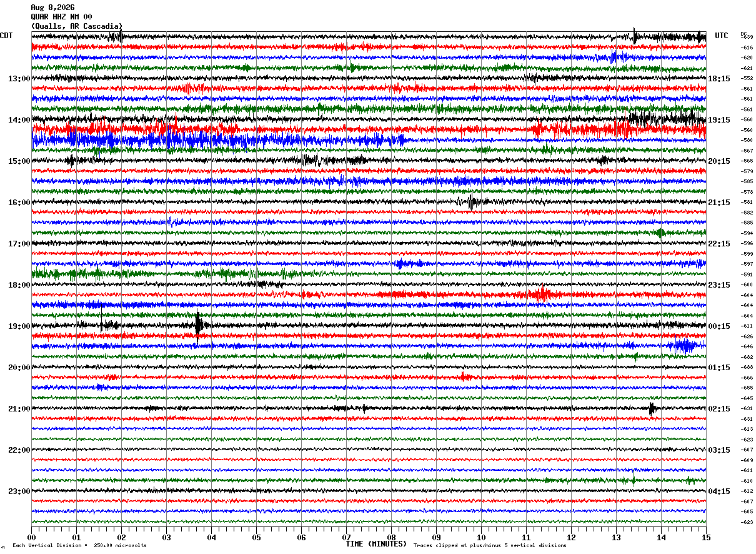The image size is (756, 554).
Task: Click the "UTC" timezone label
Action: coord(722,36)
